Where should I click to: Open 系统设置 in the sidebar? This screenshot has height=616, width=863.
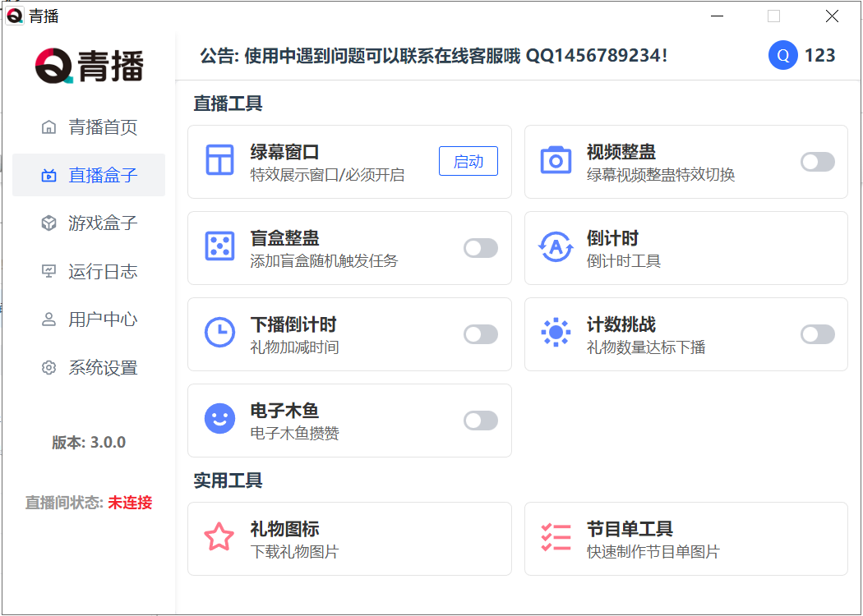[x=89, y=367]
